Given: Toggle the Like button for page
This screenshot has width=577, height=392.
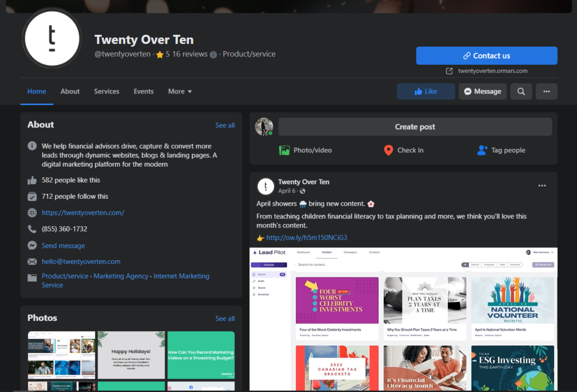Looking at the screenshot, I should coord(425,91).
